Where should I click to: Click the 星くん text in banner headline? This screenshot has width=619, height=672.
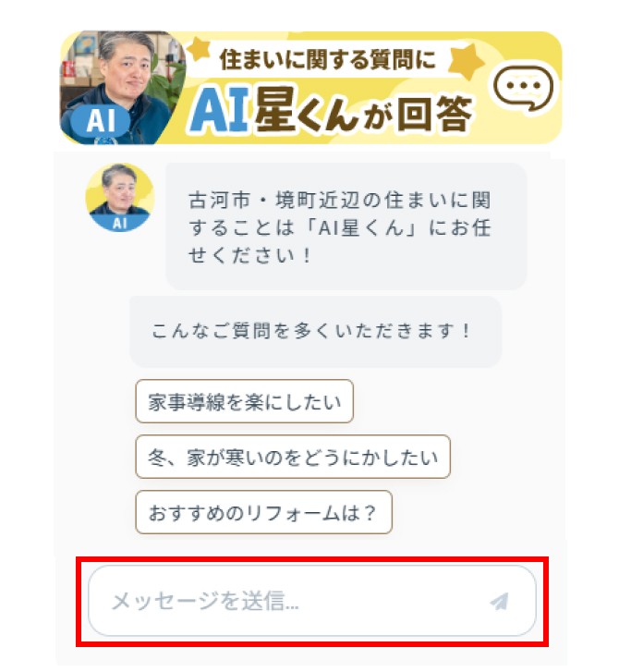307,110
